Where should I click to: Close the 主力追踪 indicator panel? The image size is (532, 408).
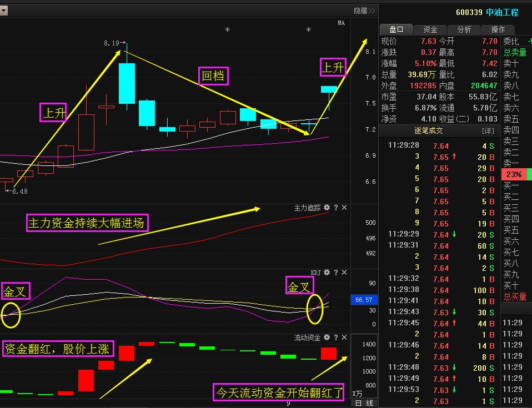point(344,208)
